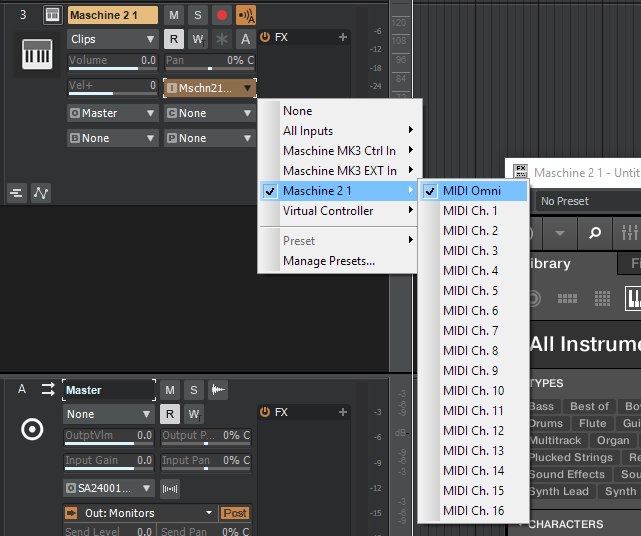Open the Master output dropdown on track 3
Image resolution: width=641 pixels, height=536 pixels.
click(x=112, y=113)
